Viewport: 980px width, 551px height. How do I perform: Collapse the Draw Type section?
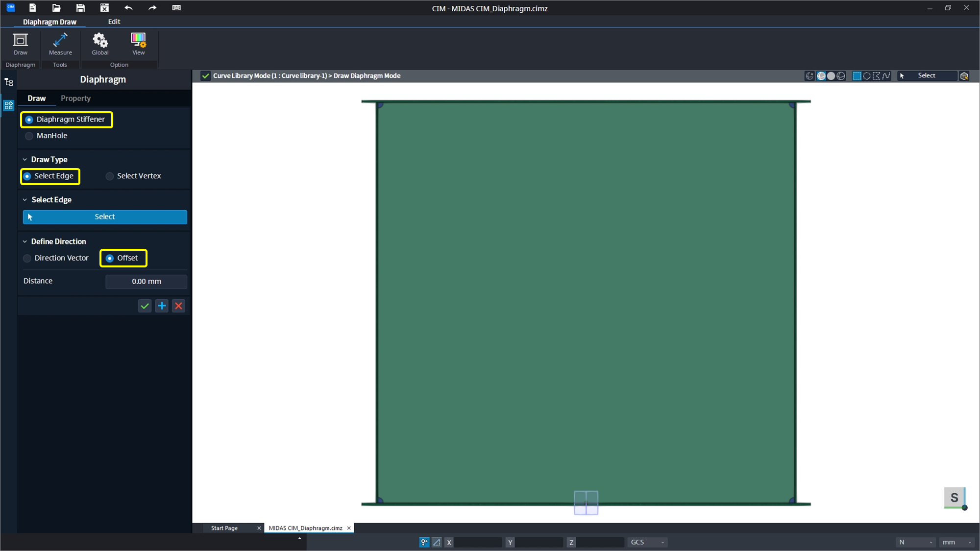(x=25, y=160)
